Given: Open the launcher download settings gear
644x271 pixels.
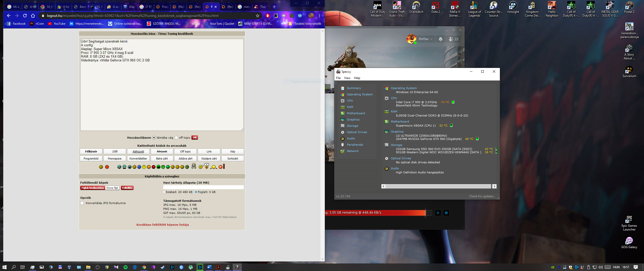Looking at the screenshot, I should click(446, 213).
